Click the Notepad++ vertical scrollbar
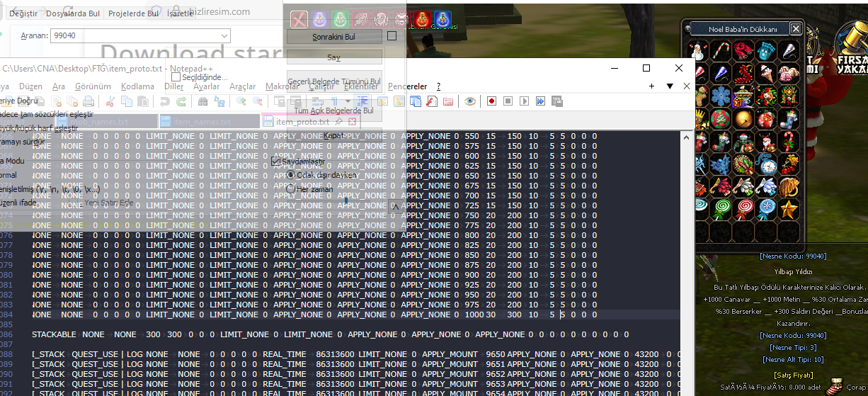 coord(686,262)
